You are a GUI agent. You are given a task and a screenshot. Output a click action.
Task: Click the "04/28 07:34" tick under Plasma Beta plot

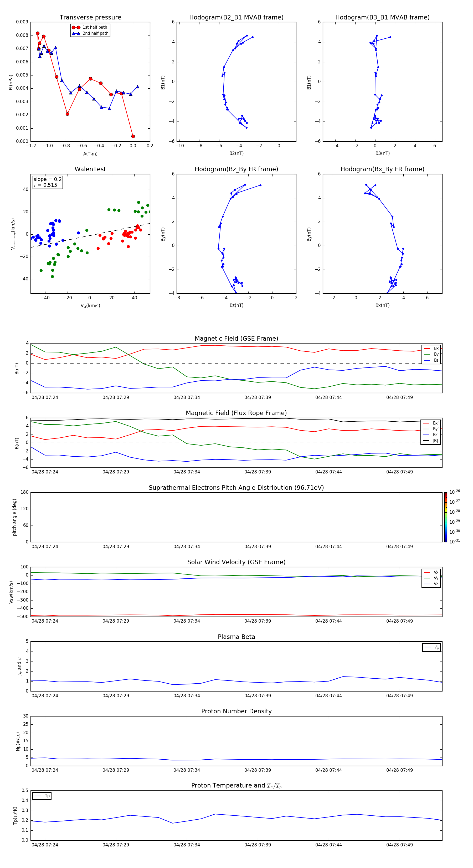(187, 696)
